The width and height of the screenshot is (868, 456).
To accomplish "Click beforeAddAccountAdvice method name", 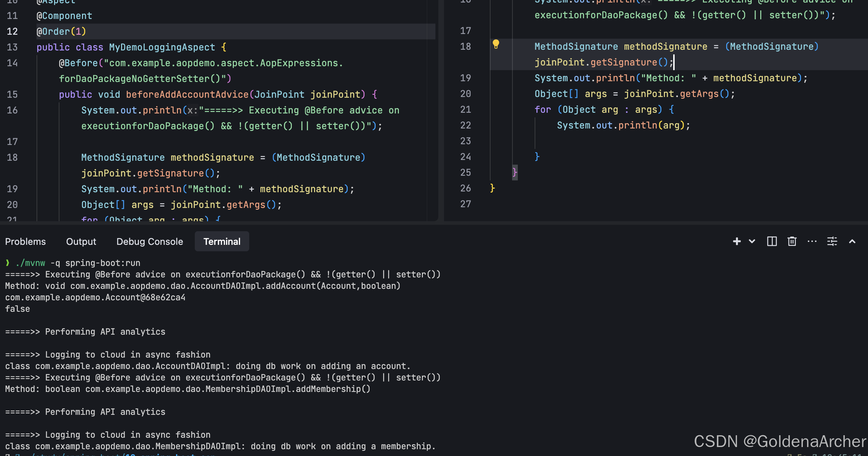I will pos(187,94).
